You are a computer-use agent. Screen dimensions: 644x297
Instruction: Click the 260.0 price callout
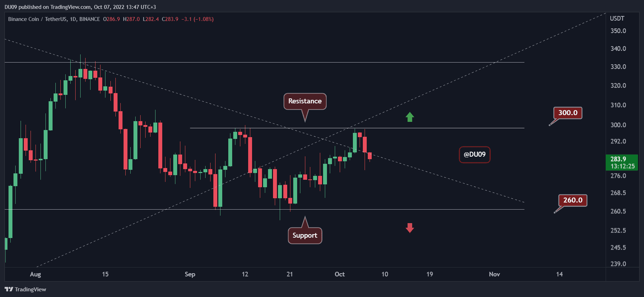coord(573,200)
